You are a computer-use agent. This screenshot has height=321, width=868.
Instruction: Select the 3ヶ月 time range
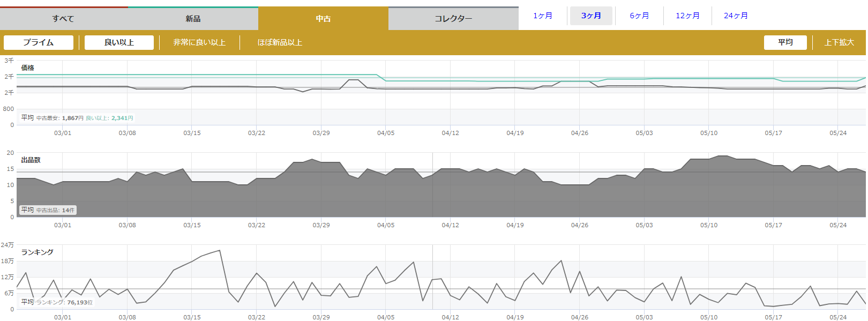pos(591,16)
